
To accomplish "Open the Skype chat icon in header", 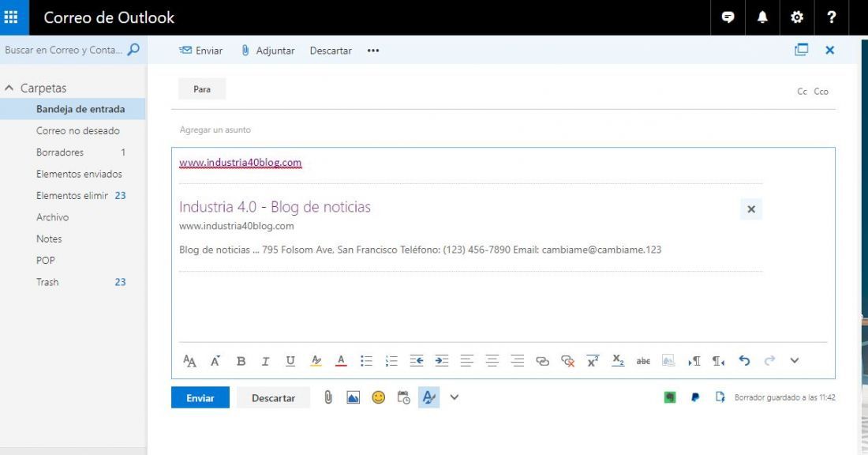I will (x=728, y=17).
